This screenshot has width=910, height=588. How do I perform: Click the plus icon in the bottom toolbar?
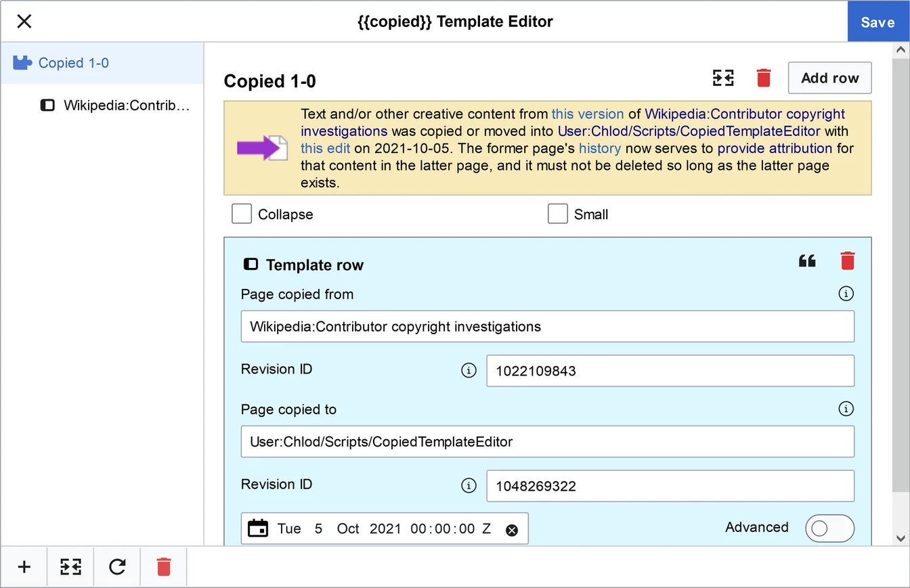tap(24, 566)
